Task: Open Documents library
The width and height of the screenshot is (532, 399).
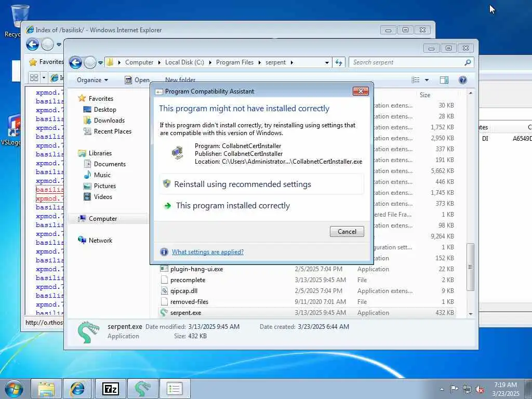Action: pyautogui.click(x=104, y=164)
